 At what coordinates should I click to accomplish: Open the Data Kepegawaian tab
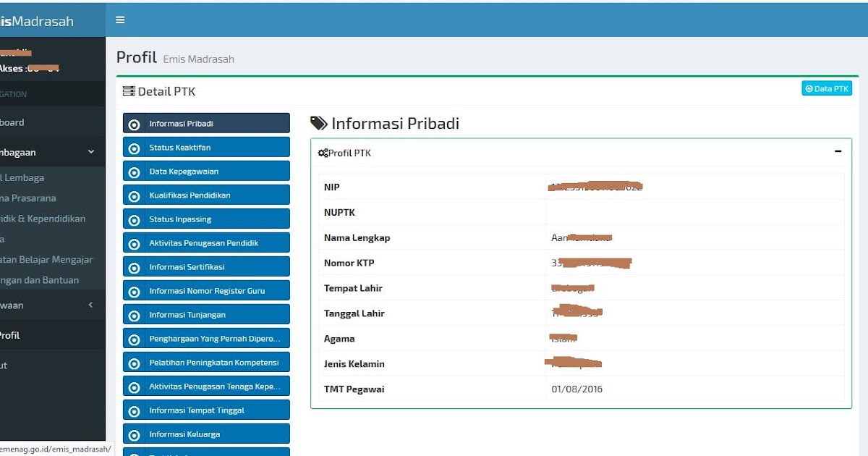[206, 172]
